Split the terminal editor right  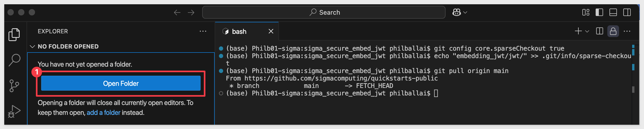599,31
